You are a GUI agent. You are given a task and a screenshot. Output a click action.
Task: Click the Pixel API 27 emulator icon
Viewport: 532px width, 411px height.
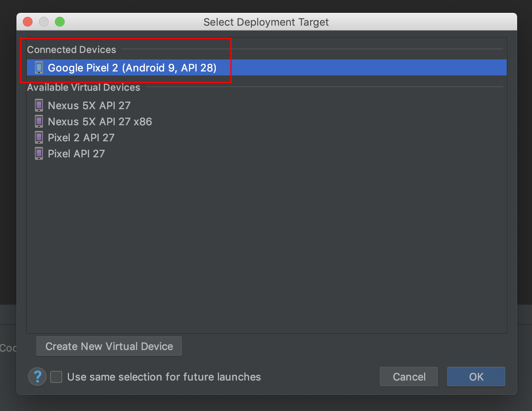(x=39, y=154)
